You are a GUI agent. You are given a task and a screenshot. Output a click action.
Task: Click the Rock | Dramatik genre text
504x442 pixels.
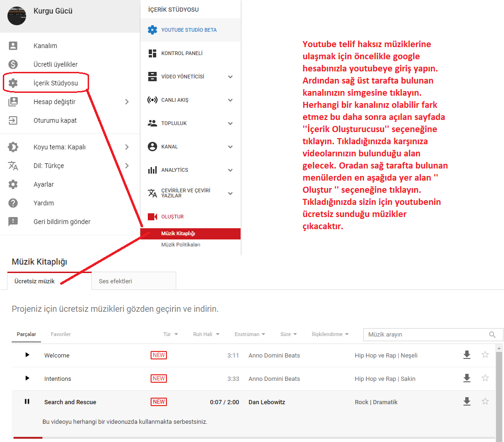coord(376,402)
